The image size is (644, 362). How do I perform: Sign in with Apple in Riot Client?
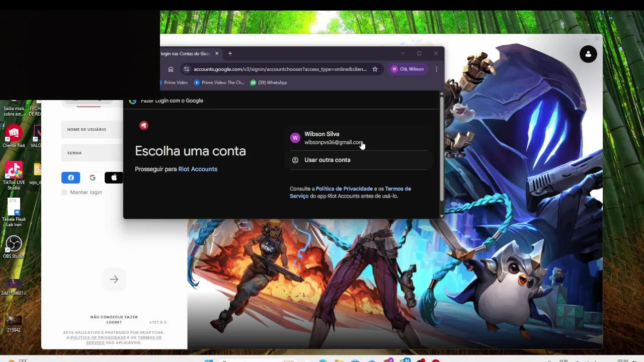(114, 177)
